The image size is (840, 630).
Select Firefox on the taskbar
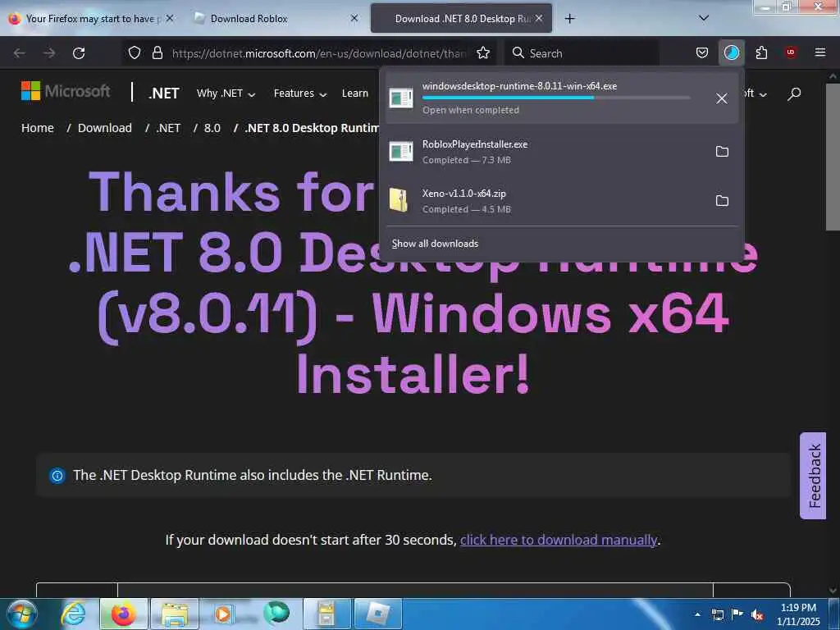[123, 614]
